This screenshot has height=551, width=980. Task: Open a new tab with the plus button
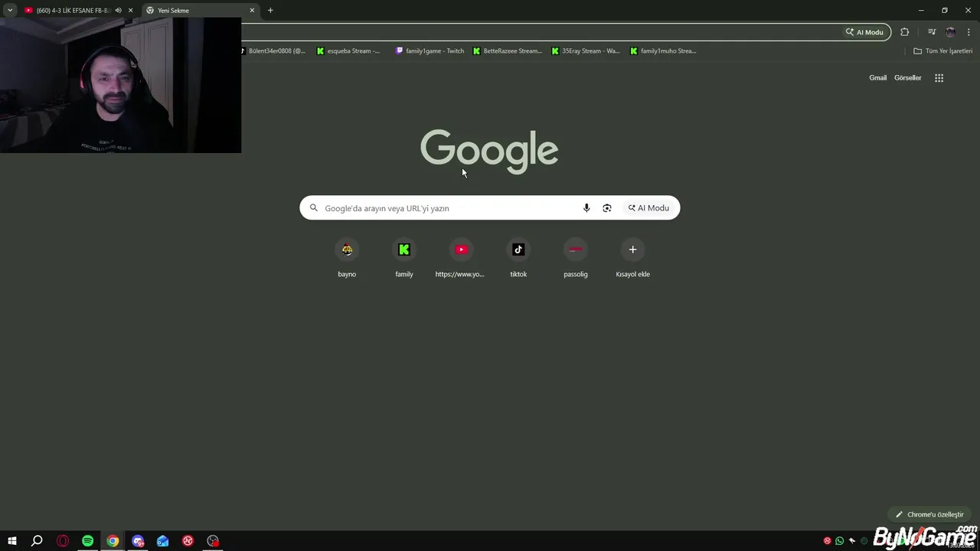270,11
